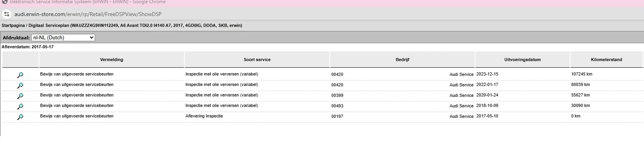Select the 30090 km mileage value

click(x=580, y=105)
